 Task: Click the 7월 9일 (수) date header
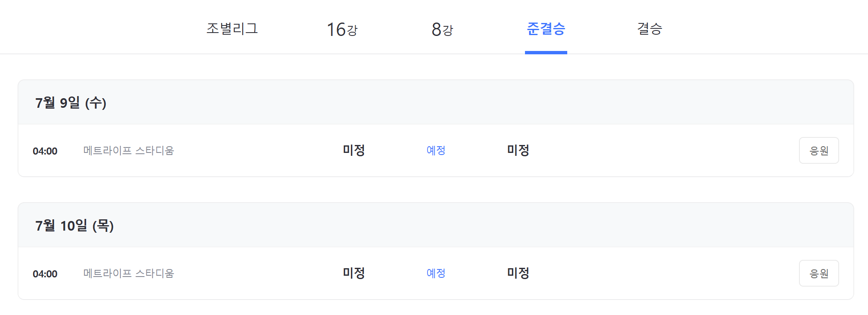point(71,102)
